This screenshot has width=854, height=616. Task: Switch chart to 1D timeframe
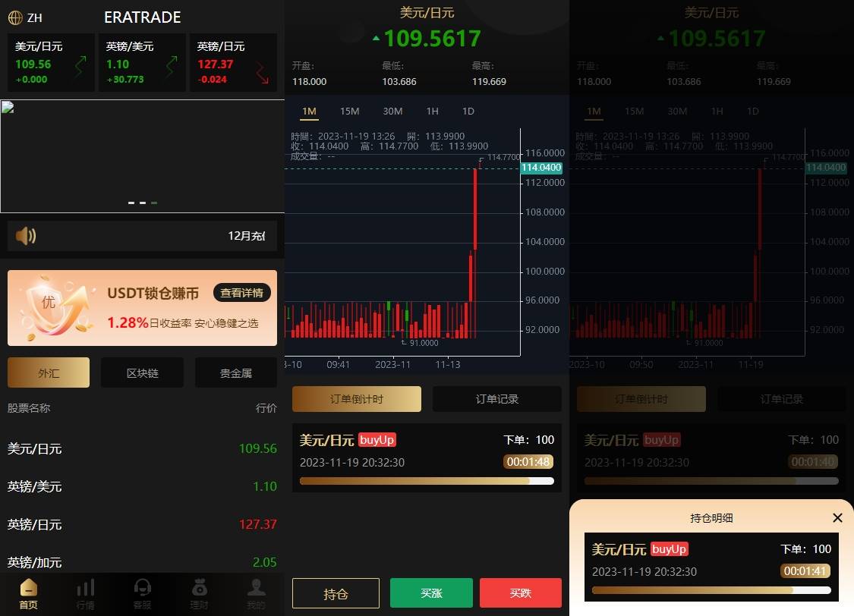[468, 111]
